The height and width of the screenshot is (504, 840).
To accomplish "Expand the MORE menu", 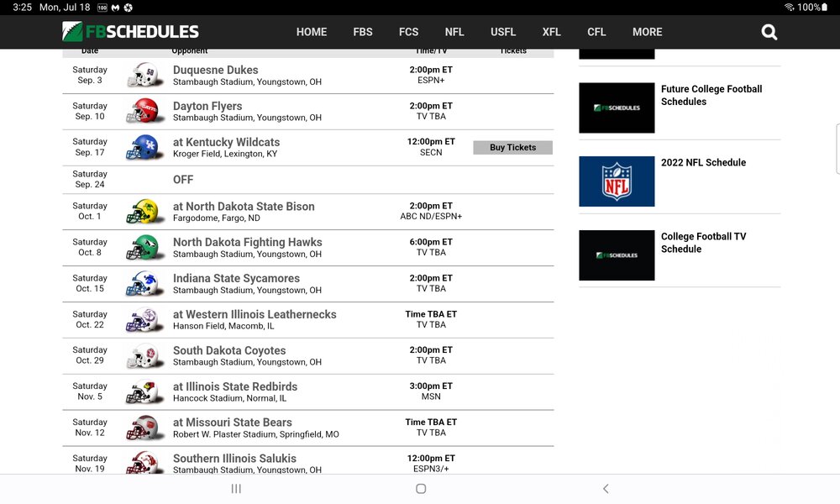I will tap(647, 32).
